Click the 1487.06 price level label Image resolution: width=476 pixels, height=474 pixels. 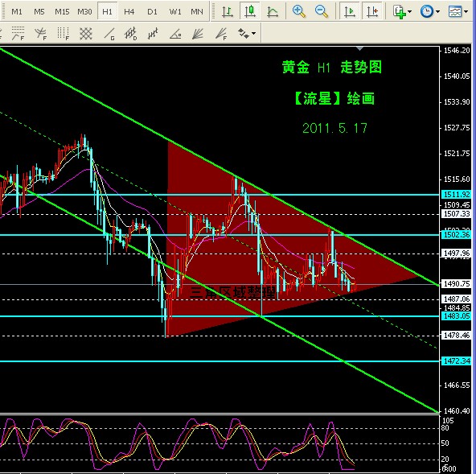(456, 299)
